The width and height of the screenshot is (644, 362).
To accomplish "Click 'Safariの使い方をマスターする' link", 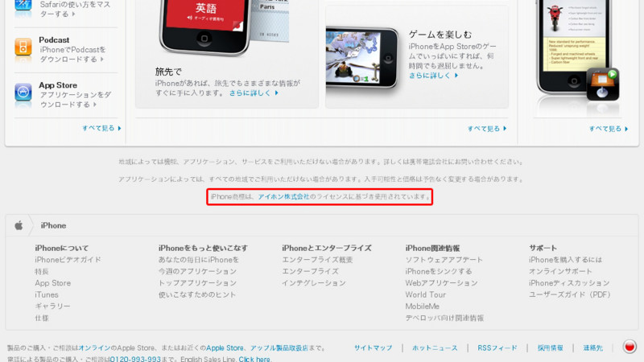I will 75,9.
